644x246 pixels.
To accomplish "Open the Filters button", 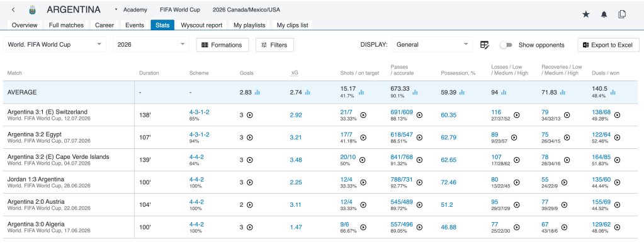I will [274, 45].
